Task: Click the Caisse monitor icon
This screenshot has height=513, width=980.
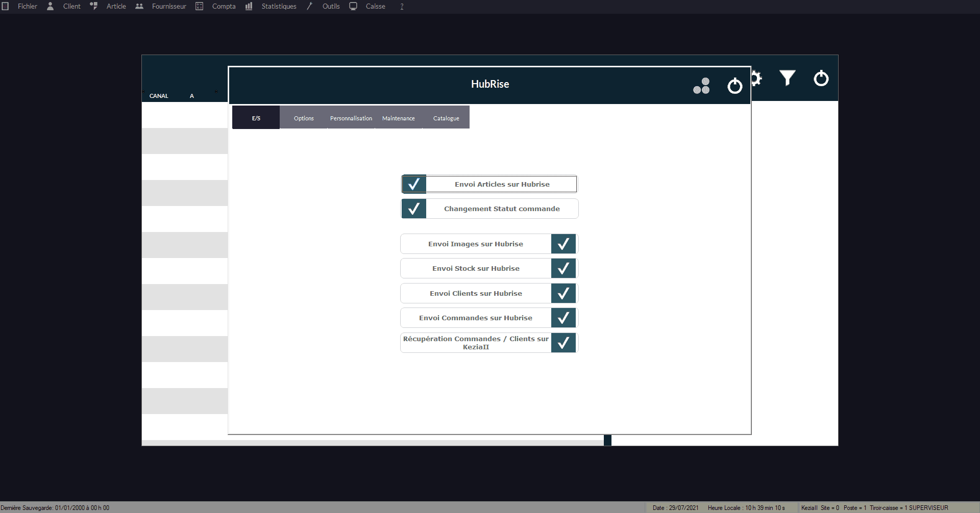Action: point(353,6)
